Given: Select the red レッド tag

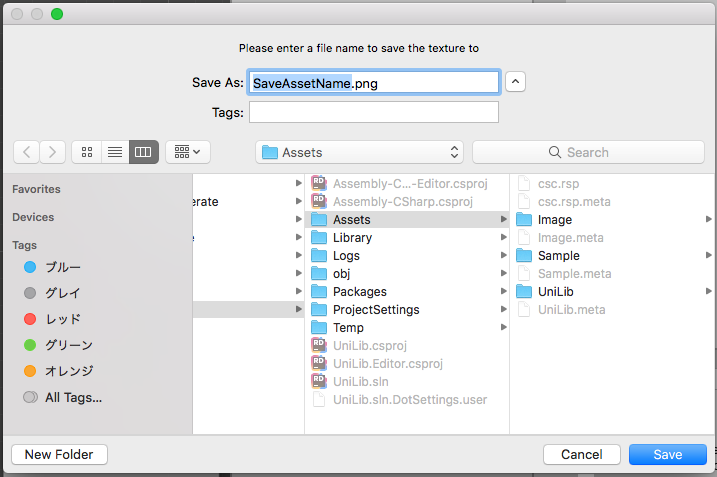Looking at the screenshot, I should coord(53,319).
